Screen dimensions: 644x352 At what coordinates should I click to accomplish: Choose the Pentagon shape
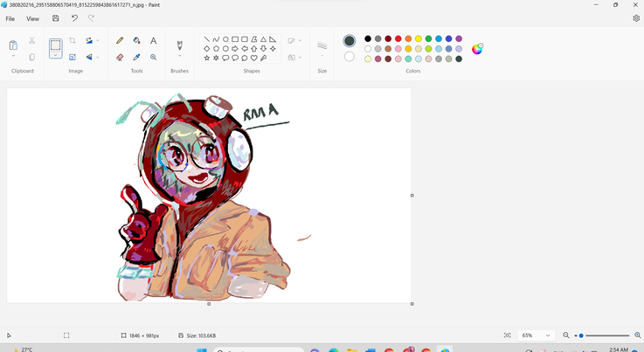tap(216, 48)
